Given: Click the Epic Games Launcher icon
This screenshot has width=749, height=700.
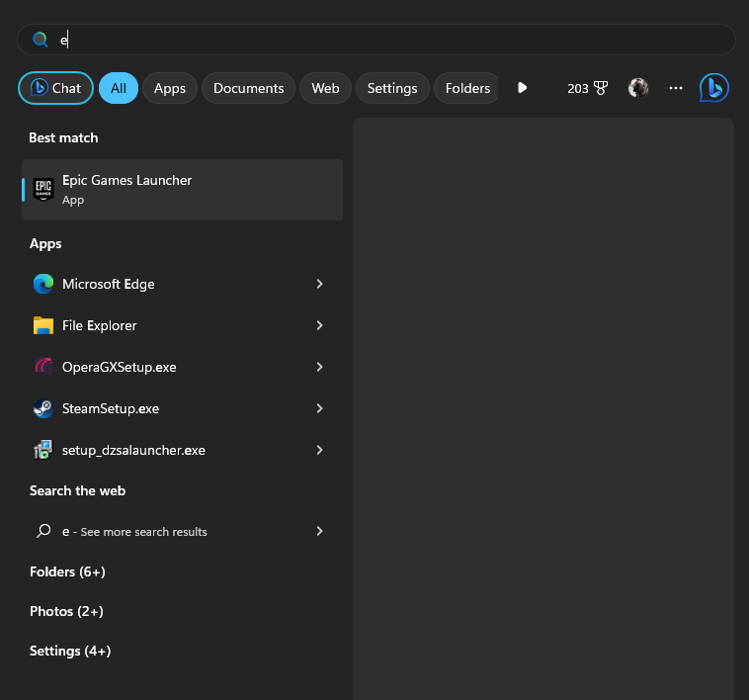Looking at the screenshot, I should click(x=43, y=189).
